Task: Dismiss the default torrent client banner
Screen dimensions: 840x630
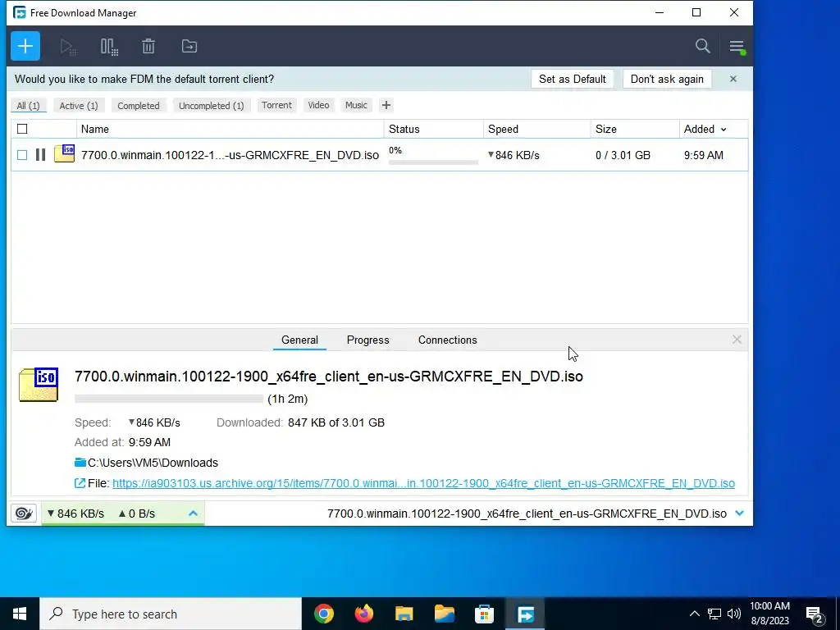Action: pos(733,79)
